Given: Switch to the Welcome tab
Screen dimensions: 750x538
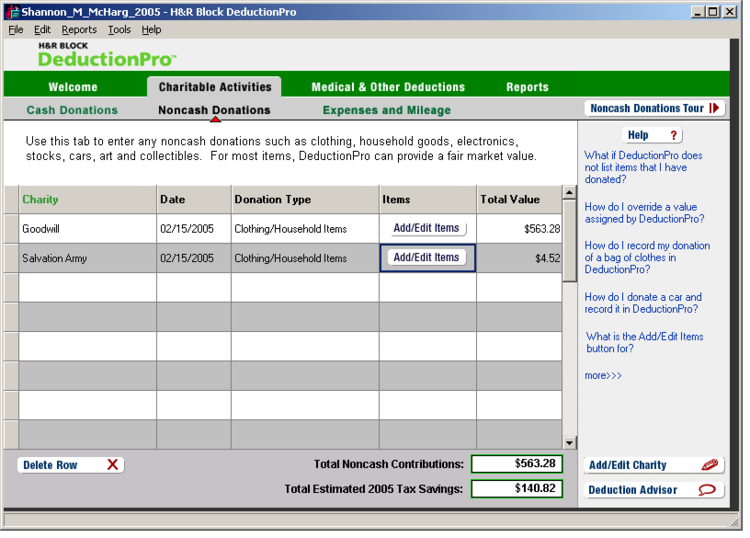Looking at the screenshot, I should [x=73, y=87].
